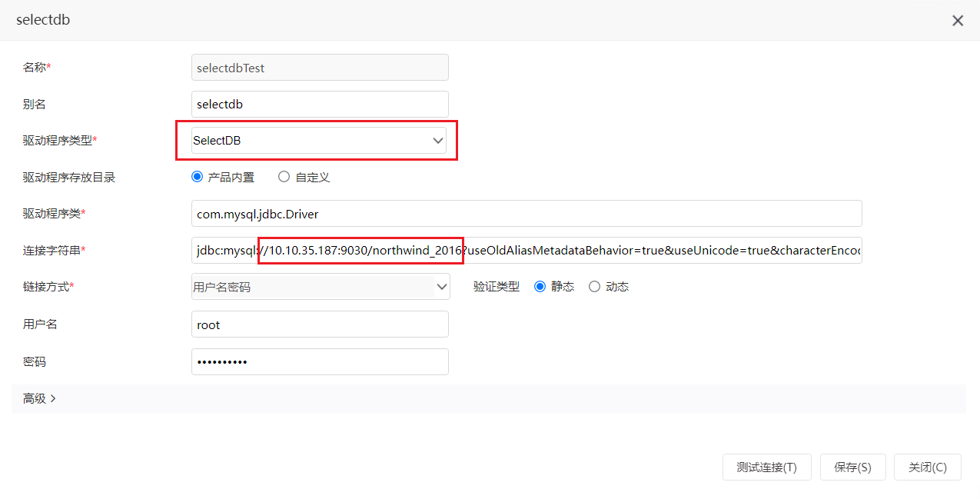Select the 自定义 radio option
This screenshot has height=499, width=980.
click(284, 177)
